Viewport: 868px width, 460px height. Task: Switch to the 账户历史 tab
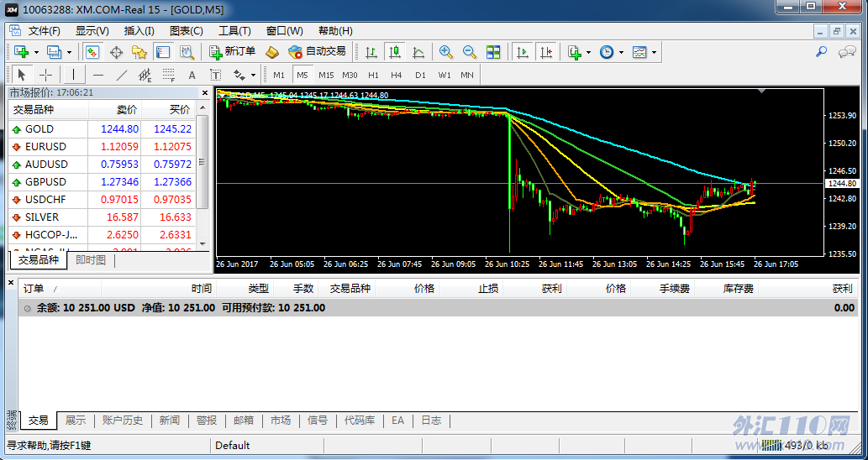(x=123, y=421)
